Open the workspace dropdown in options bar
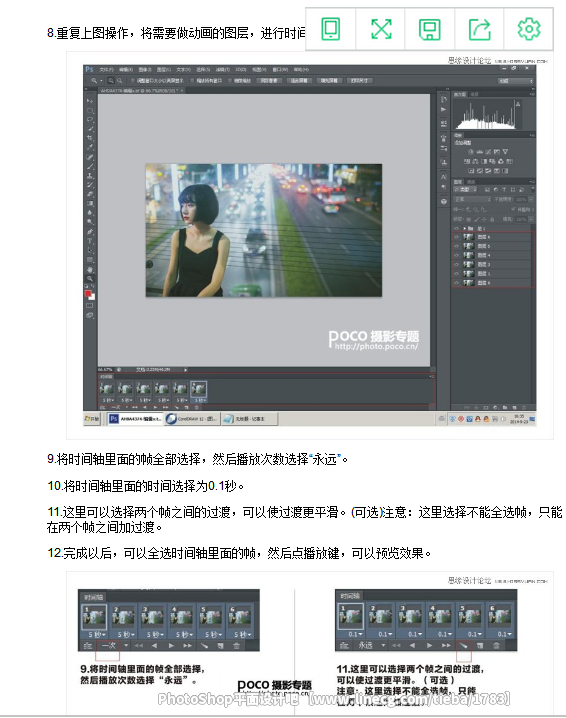The height and width of the screenshot is (718, 566). pyautogui.click(x=515, y=81)
